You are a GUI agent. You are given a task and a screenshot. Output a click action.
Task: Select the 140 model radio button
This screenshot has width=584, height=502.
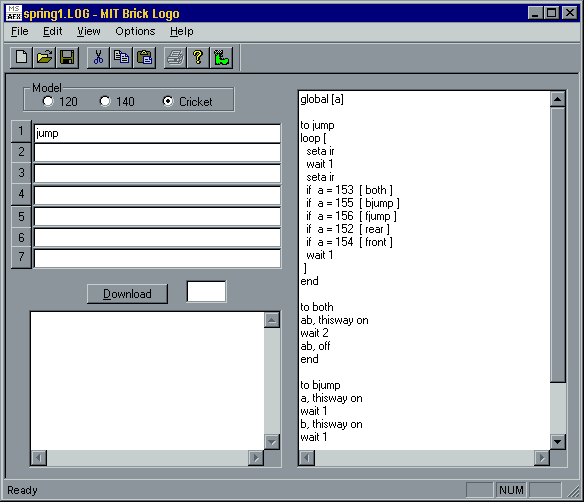105,101
